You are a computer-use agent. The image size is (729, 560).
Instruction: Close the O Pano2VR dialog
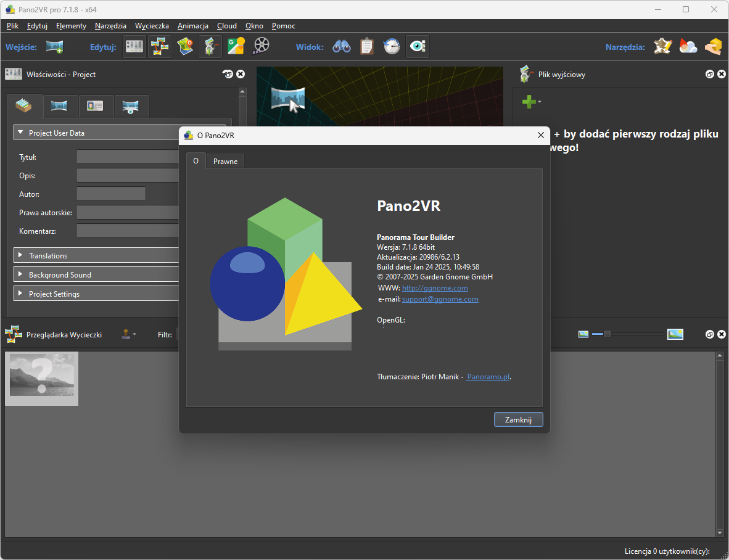pos(541,135)
